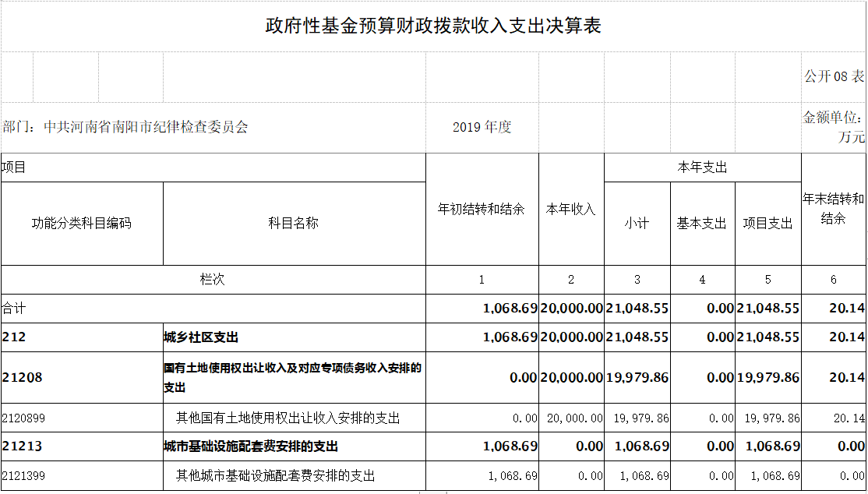Click the 本年支出 group header

[x=702, y=168]
